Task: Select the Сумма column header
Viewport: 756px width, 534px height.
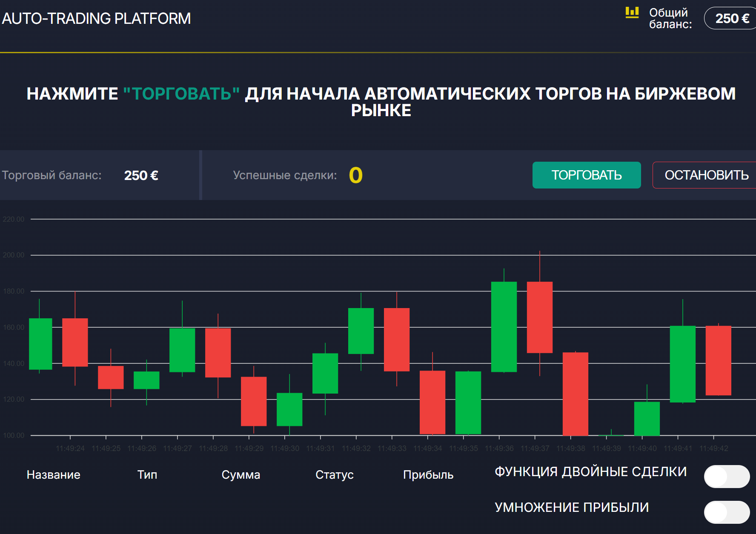Action: coord(241,475)
